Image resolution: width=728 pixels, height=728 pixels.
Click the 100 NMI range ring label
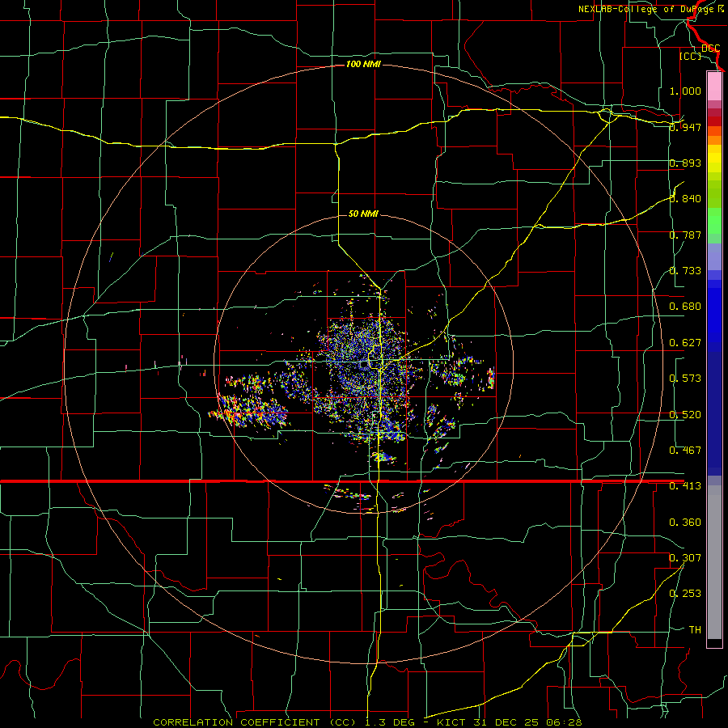pos(363,64)
